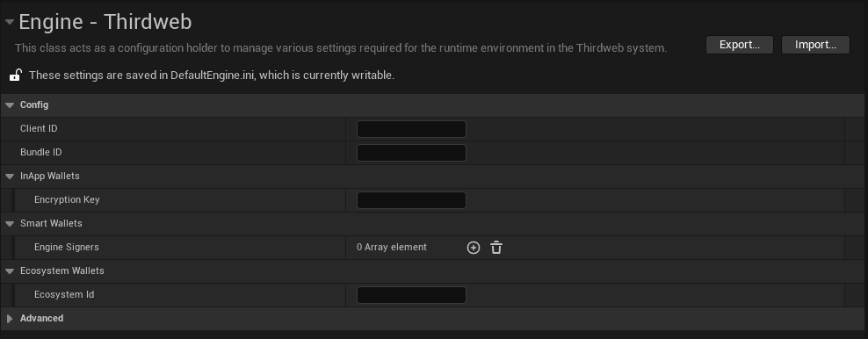Focus the Ecosystem Id text field
Image resolution: width=868 pixels, height=339 pixels.
[x=411, y=295]
